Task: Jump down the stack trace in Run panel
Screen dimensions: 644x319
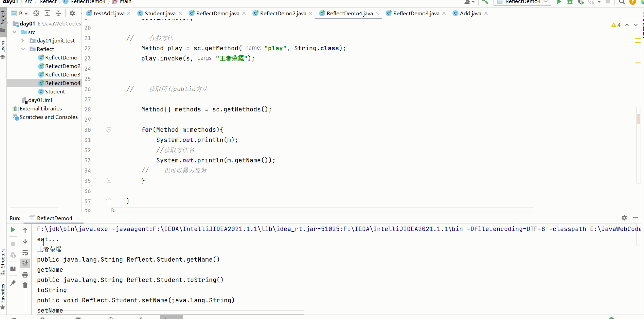Action: point(25,241)
